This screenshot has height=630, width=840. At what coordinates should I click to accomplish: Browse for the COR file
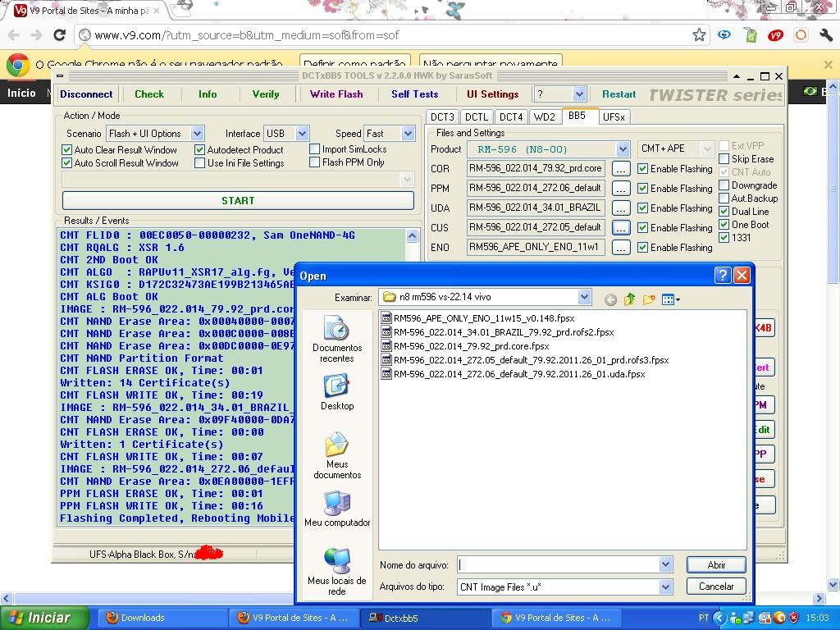coord(621,169)
